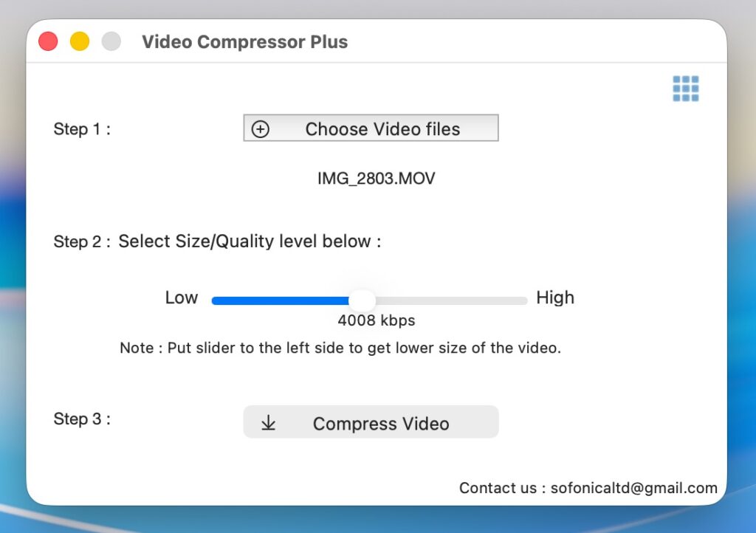Click the quality slider thumb
Screen dimensions: 756x533
[362, 300]
